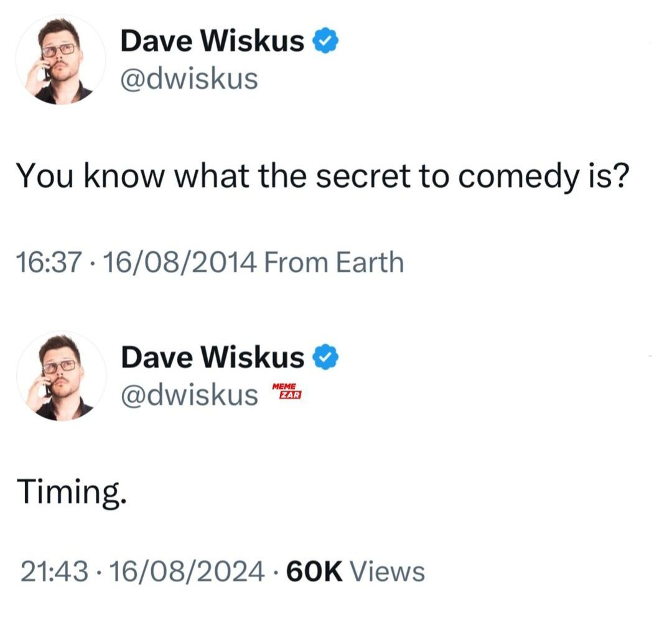Click the word 'comedy' in the first tweet

(x=518, y=177)
